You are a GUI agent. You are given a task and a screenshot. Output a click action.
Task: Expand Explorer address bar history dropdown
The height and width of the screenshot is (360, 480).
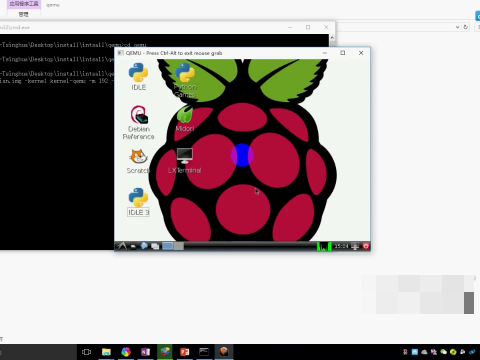coord(457,27)
